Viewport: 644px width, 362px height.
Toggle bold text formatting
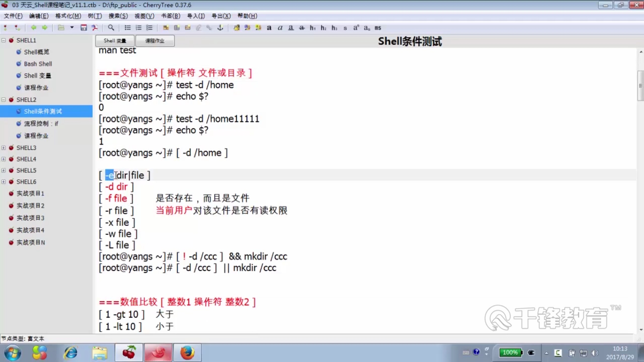(269, 28)
